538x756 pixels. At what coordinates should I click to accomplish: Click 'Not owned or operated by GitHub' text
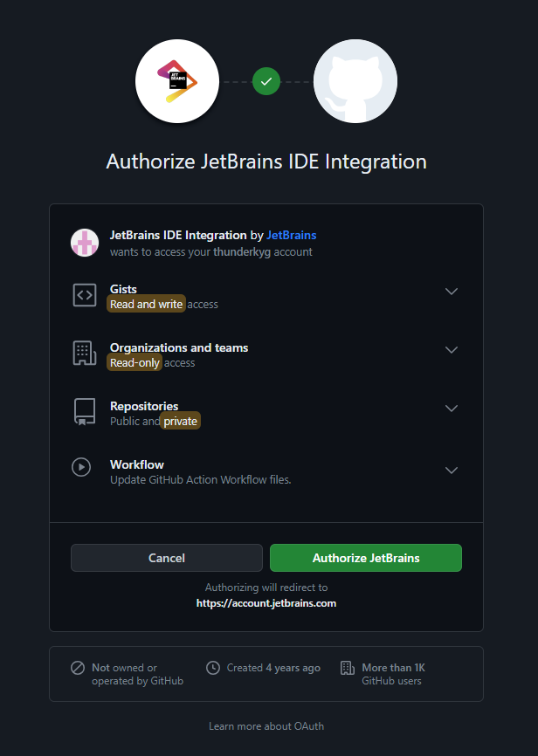137,674
